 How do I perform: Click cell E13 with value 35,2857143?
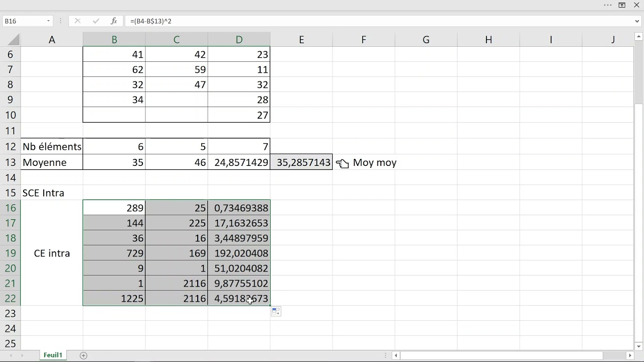pos(301,162)
